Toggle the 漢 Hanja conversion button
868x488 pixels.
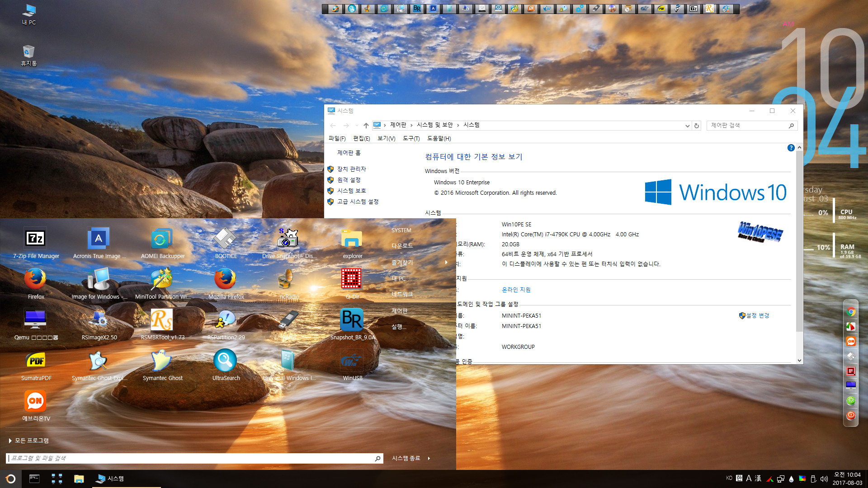(758, 478)
